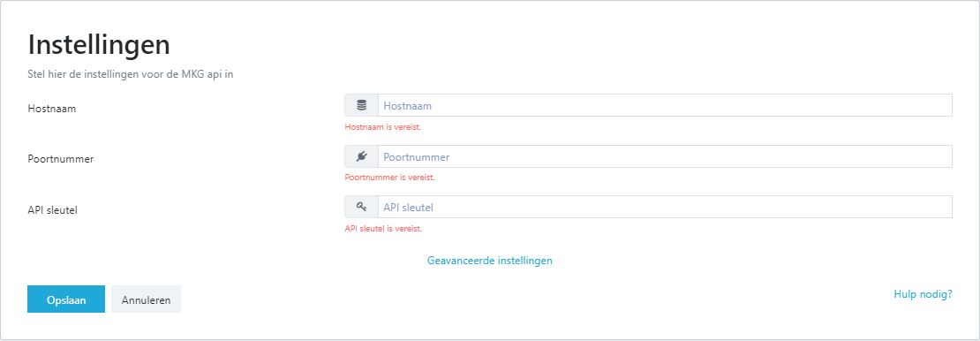Focus the Hostnaam input field
980x341 pixels.
click(x=665, y=106)
